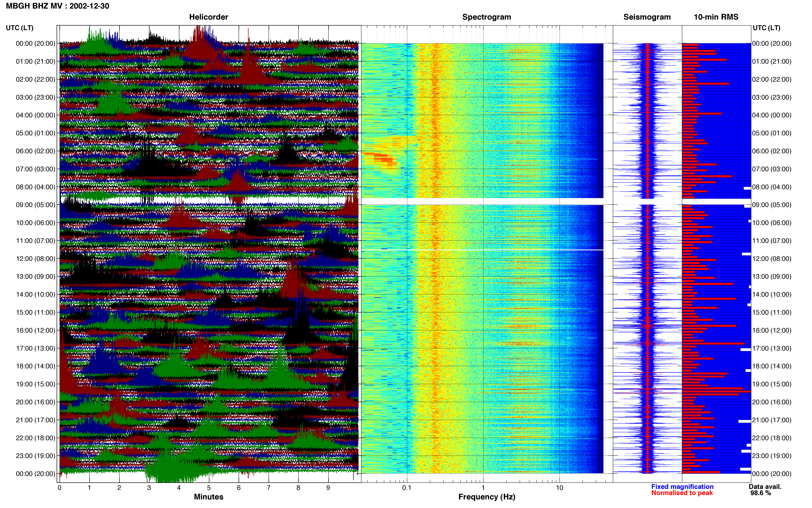Click the '98.6 %' availability value
812x508 pixels.
[x=761, y=493]
